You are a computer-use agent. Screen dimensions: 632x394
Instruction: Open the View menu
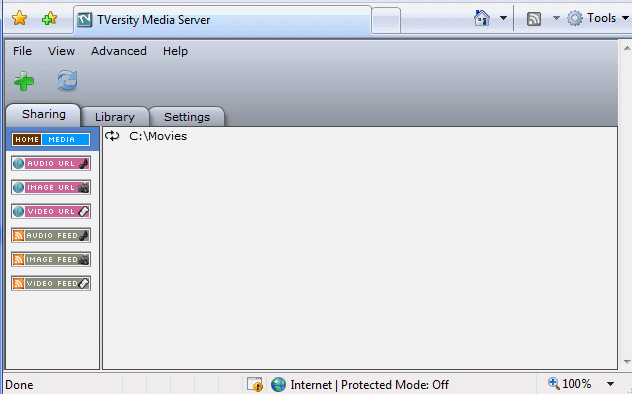tap(61, 51)
